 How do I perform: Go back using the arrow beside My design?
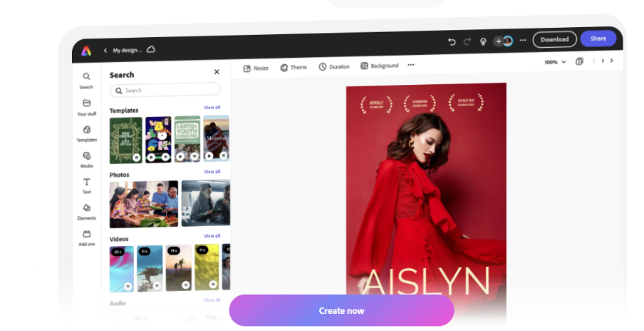coord(105,50)
